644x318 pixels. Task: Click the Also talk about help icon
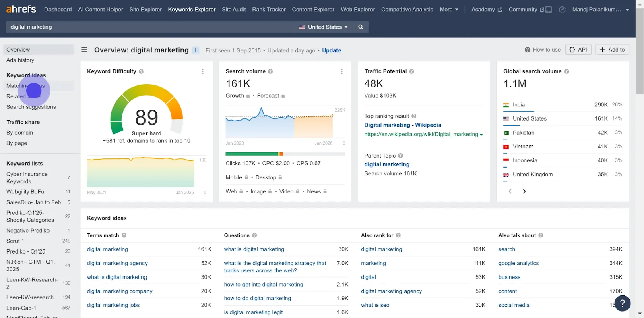pyautogui.click(x=541, y=235)
